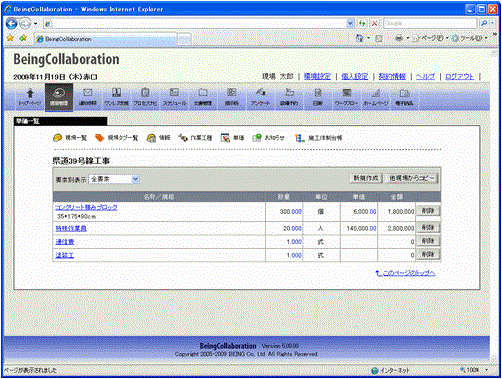Open 日報 toolbar icon

pos(318,97)
